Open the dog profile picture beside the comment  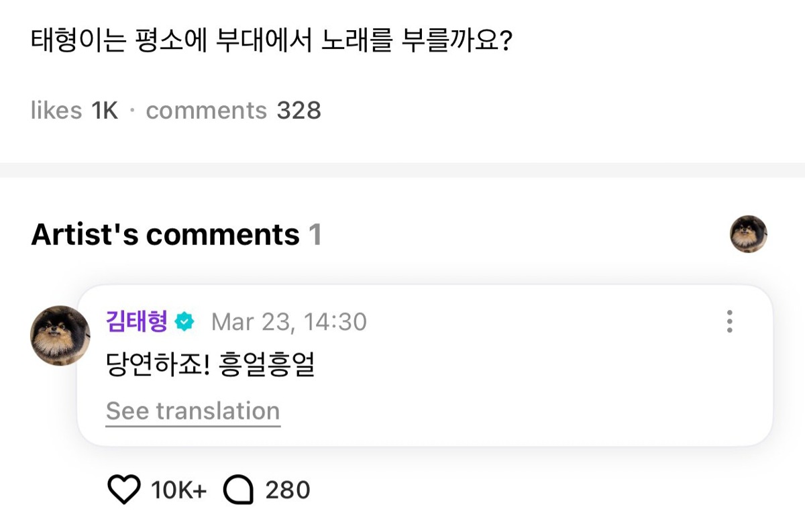(x=60, y=335)
